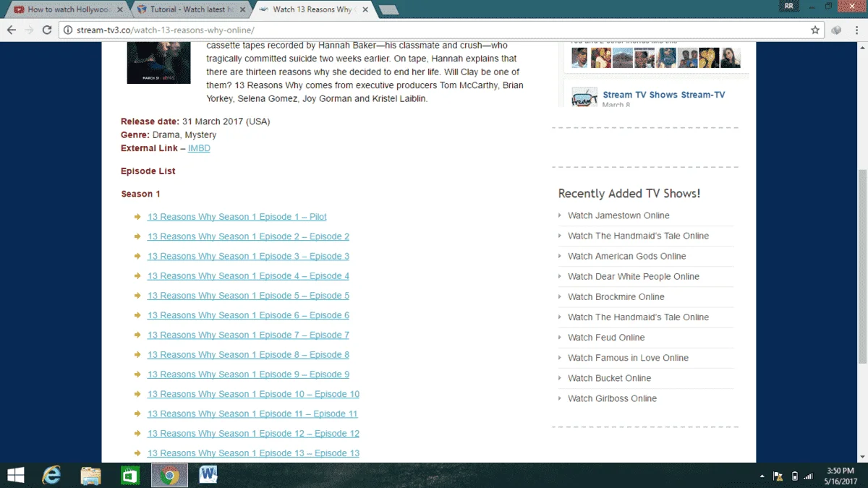This screenshot has height=488, width=868.
Task: Open 'Watch American Gods Online'
Action: (626, 256)
